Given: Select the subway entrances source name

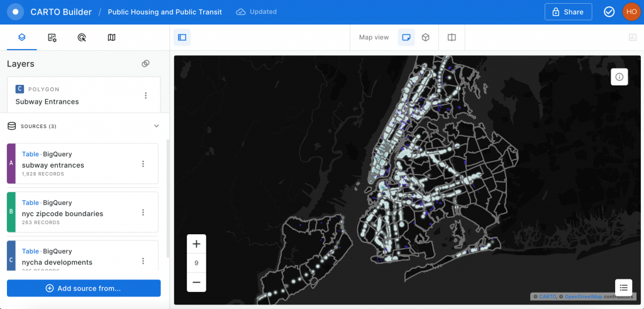Looking at the screenshot, I should (53, 165).
